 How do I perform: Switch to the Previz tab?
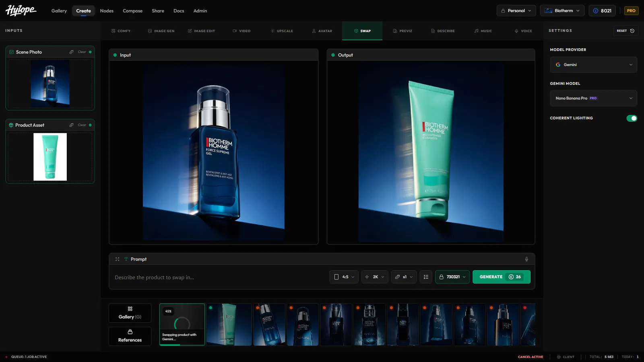click(x=402, y=31)
